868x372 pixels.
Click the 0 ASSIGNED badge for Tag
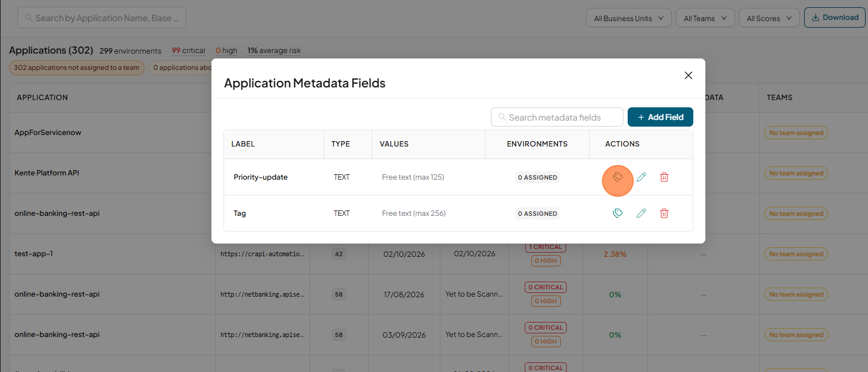537,213
